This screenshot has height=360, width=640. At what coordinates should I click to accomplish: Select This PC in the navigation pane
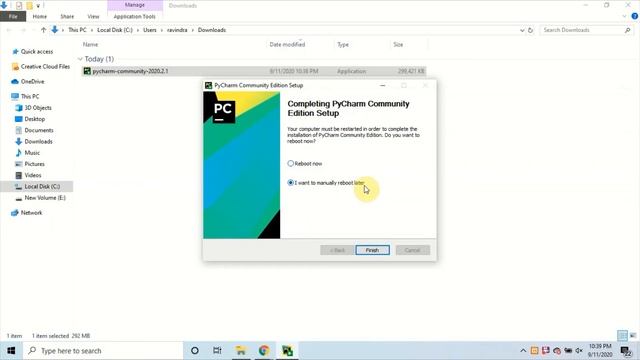click(x=30, y=96)
